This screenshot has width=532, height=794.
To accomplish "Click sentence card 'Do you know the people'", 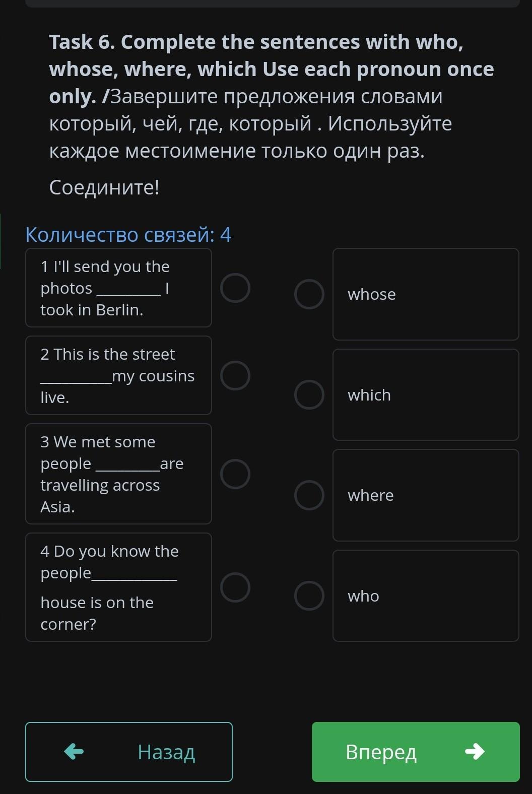I will [x=118, y=587].
